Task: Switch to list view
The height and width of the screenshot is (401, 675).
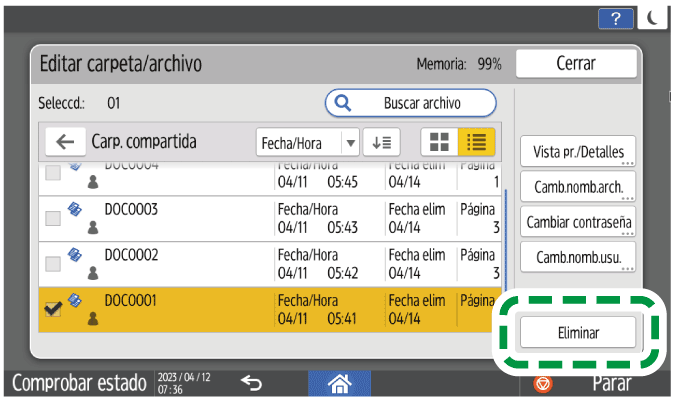Action: (476, 143)
